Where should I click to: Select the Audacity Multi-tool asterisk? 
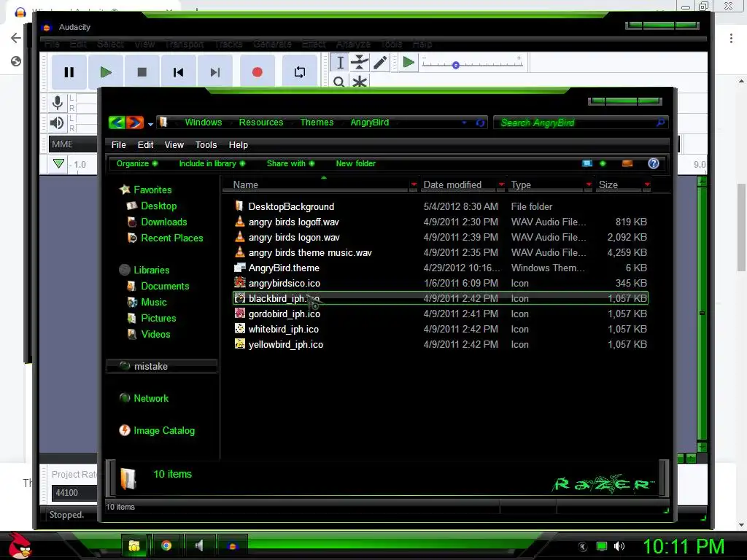click(360, 81)
